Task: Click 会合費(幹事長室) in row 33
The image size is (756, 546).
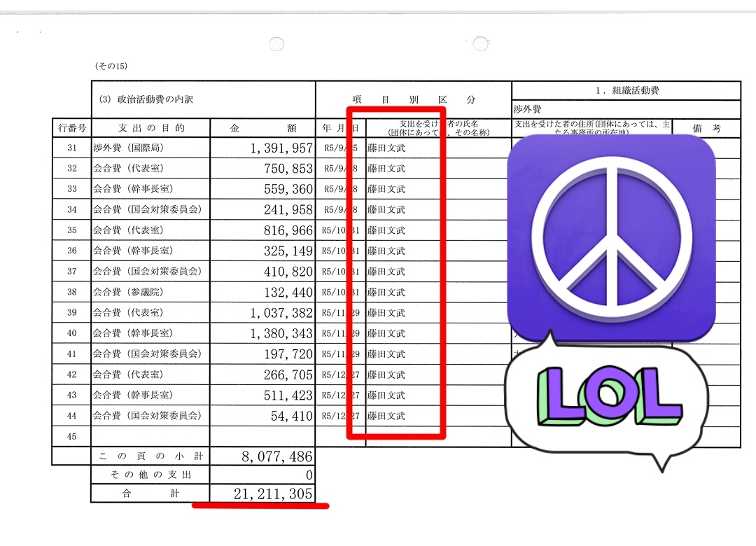Action: 134,188
